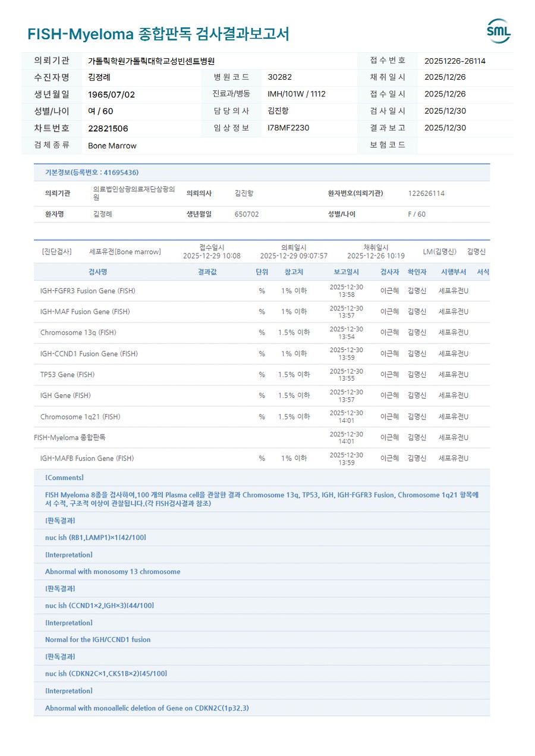Select patient name 김정례 in header table

tap(99, 77)
